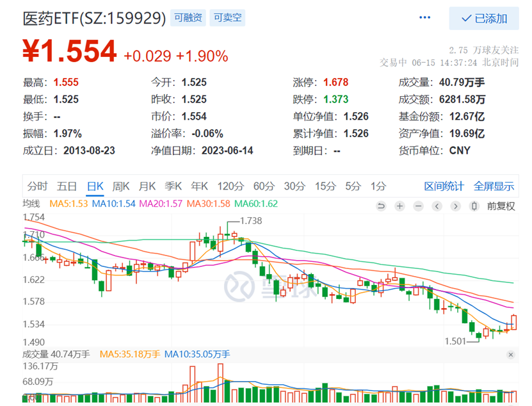Click the 1.738 high marker on chart
The width and height of the screenshot is (532, 406).
[251, 221]
